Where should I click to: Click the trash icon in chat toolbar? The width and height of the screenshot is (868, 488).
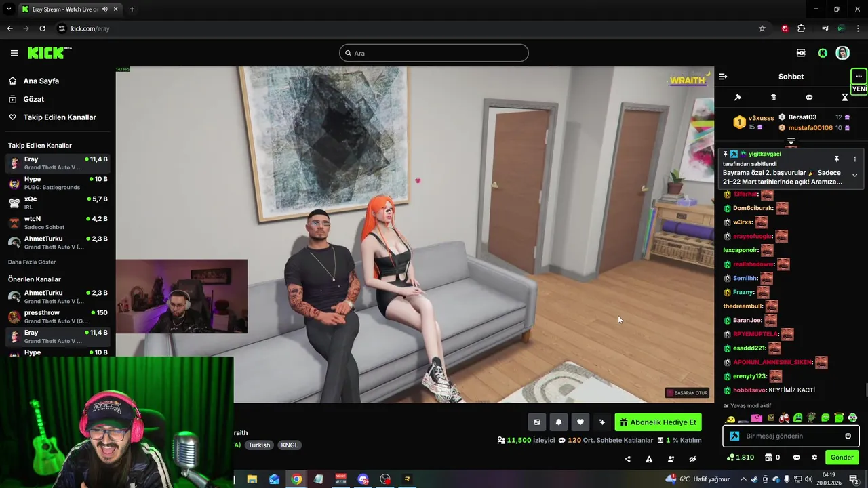pos(773,97)
